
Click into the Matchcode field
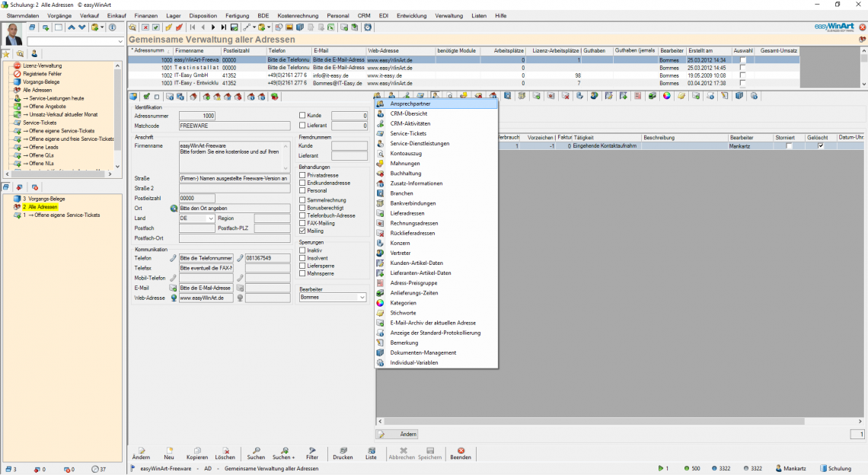tap(235, 125)
